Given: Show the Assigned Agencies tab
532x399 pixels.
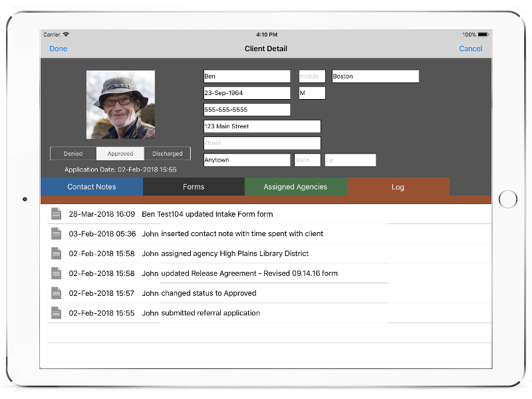Looking at the screenshot, I should pyautogui.click(x=295, y=187).
